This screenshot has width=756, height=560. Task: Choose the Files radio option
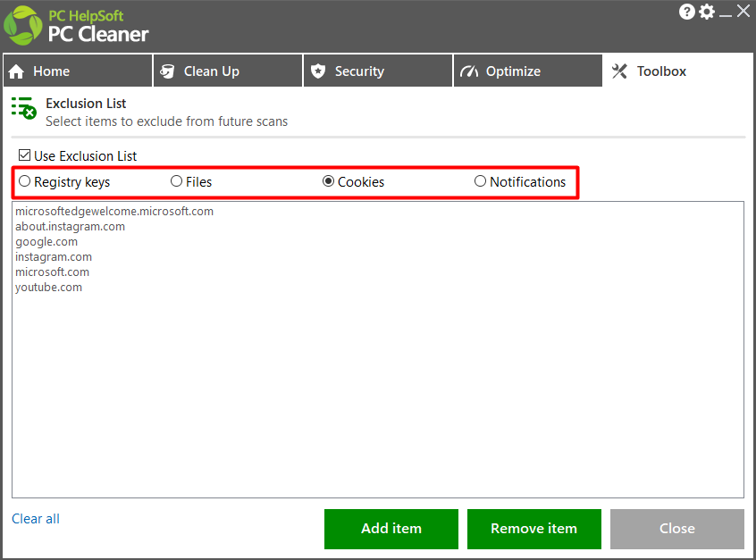click(176, 181)
